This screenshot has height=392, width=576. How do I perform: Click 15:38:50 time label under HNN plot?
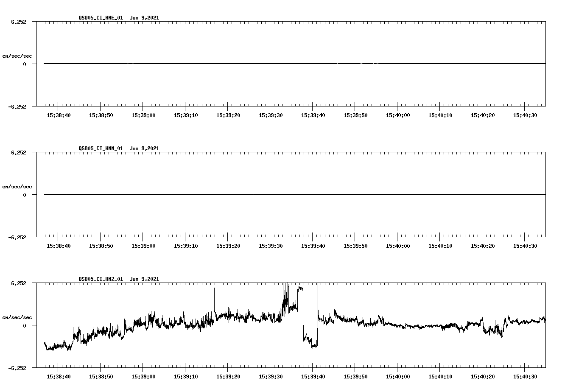tap(101, 246)
